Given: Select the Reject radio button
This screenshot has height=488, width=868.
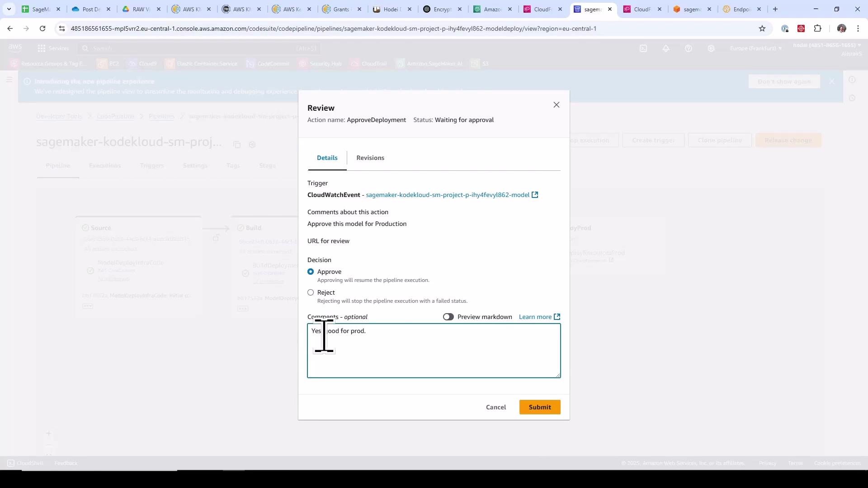Looking at the screenshot, I should click(x=311, y=292).
